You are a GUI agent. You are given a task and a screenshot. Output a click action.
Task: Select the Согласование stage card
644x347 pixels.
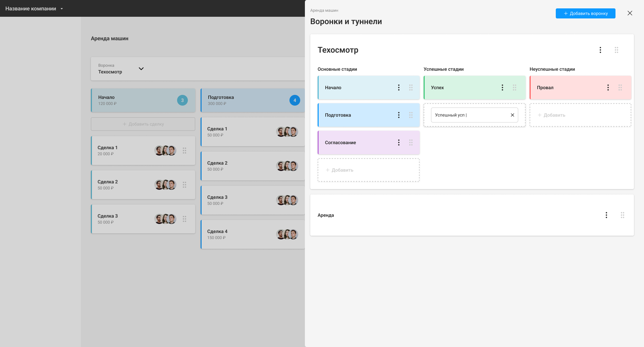(356, 142)
